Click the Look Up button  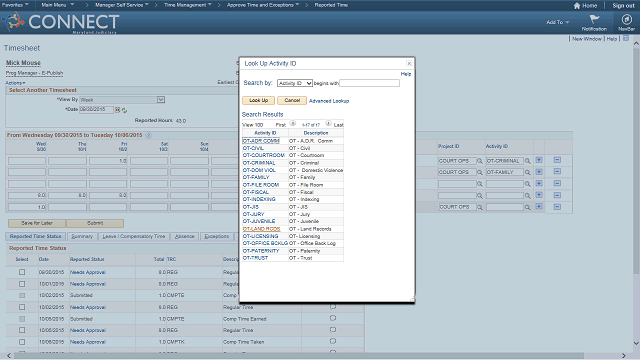click(259, 100)
